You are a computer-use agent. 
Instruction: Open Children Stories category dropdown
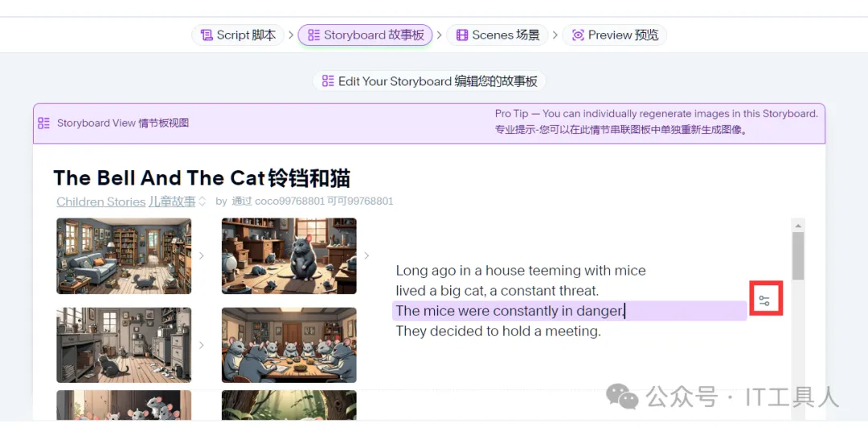(131, 202)
